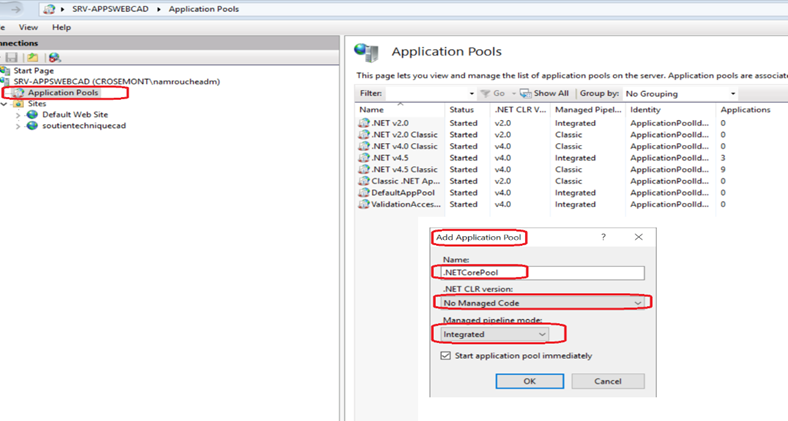Select the Start Page tree node
Viewport: 788px width, 421px height.
[x=33, y=71]
